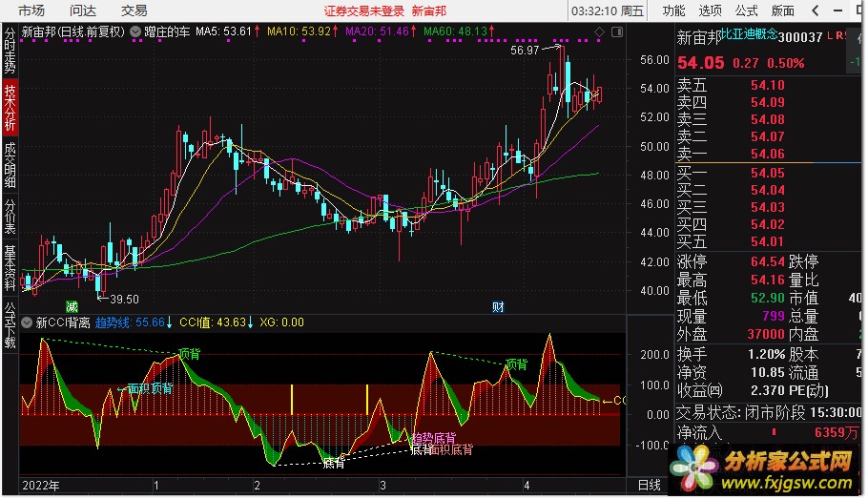This screenshot has height=499, width=868.
Task: Click the 外盘 value 37000
Action: (766, 335)
